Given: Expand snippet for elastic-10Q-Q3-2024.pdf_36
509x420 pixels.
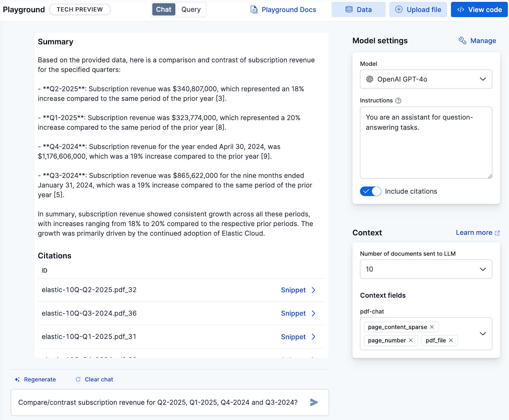Looking at the screenshot, I should click(313, 313).
